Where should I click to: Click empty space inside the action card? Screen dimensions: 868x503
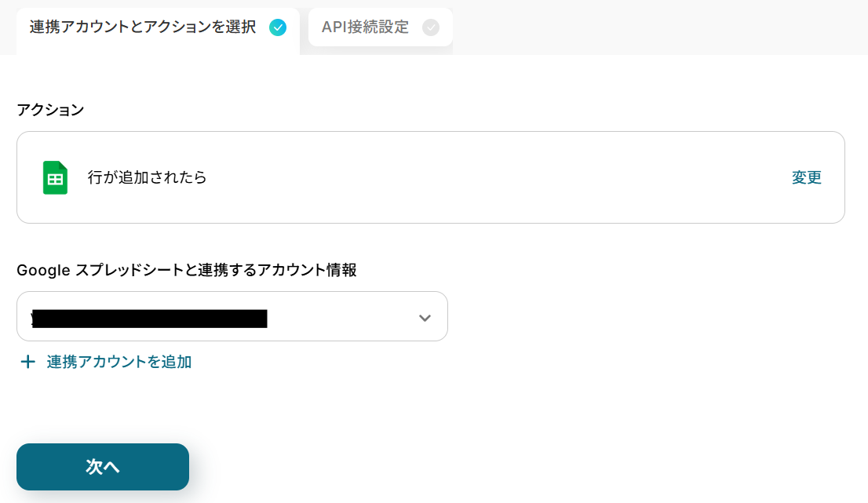pyautogui.click(x=498, y=177)
